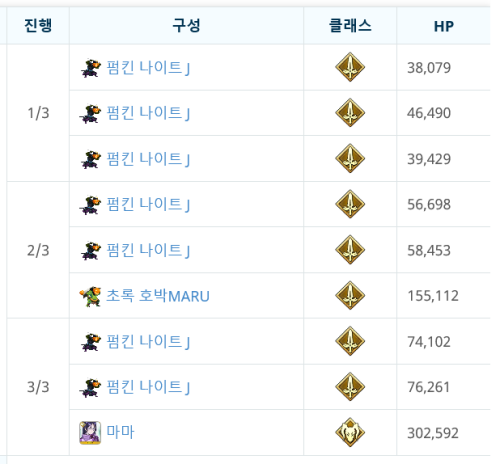Select the 2/3 wave cell

[x=38, y=250]
